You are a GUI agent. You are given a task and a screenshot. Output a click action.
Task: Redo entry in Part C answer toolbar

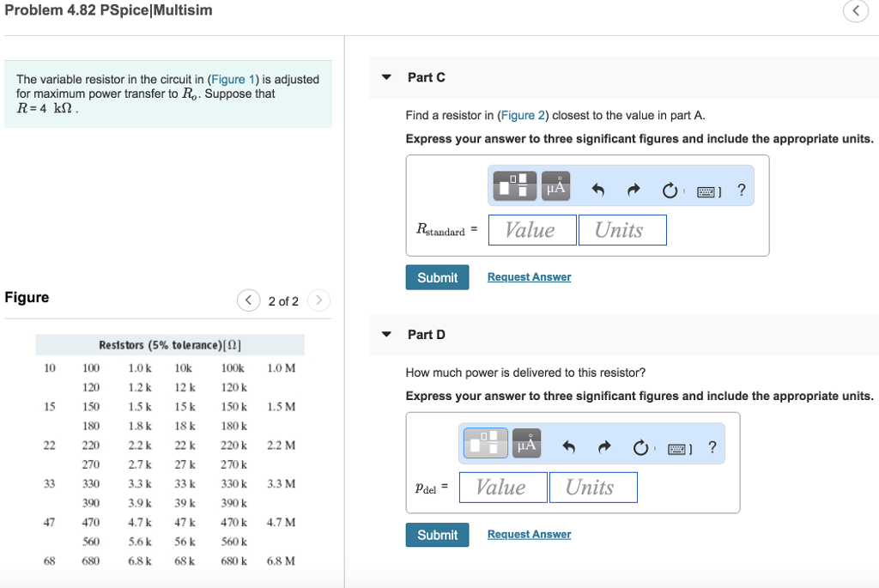pos(633,190)
